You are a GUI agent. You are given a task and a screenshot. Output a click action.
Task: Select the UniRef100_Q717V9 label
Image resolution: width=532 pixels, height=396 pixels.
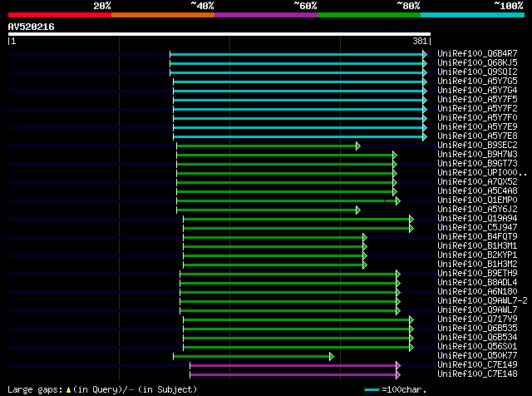pos(477,319)
